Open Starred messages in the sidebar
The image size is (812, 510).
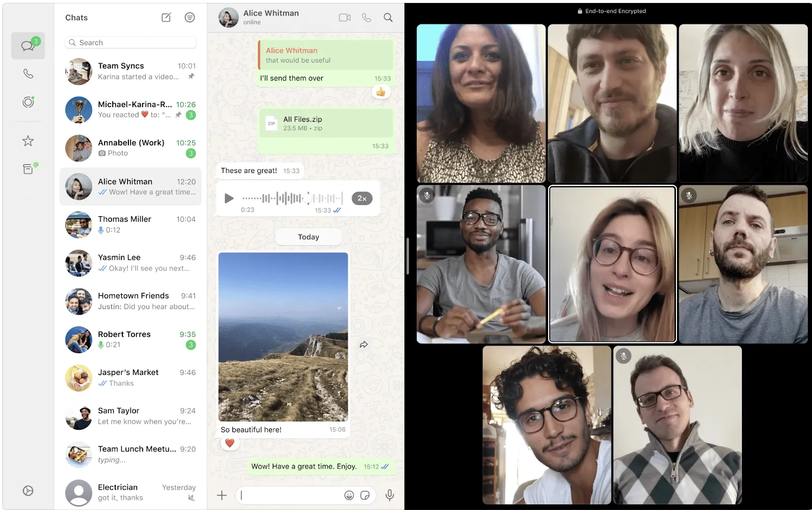28,141
